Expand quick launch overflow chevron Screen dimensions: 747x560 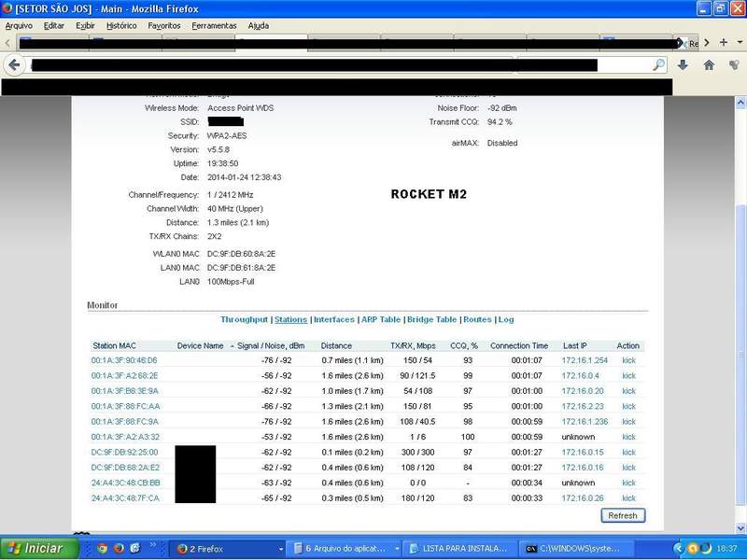point(153,544)
